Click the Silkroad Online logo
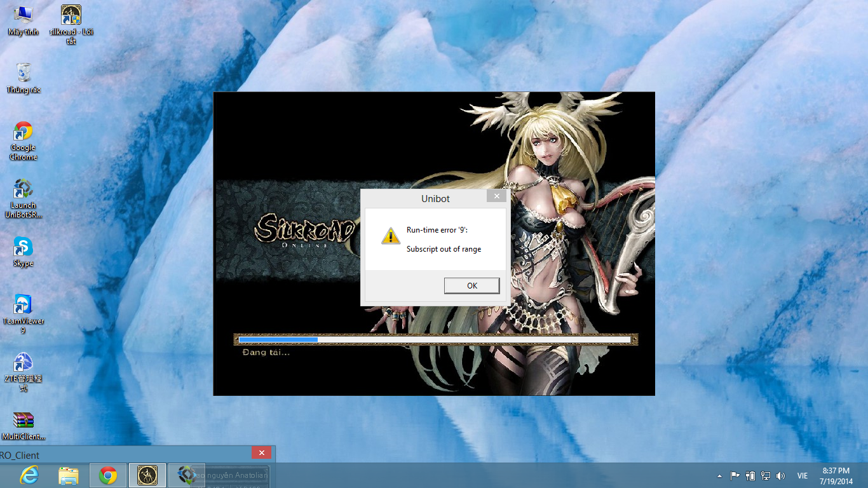This screenshot has height=488, width=868. [305, 229]
